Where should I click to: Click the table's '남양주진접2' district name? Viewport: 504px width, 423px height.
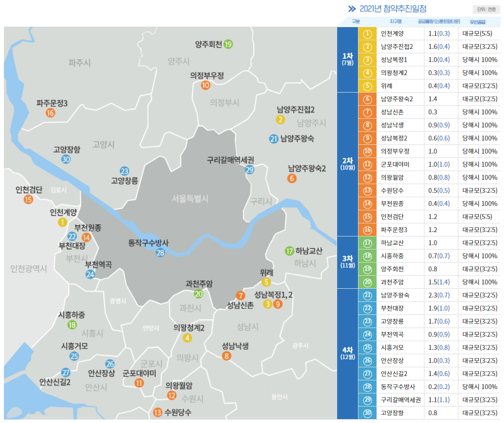click(x=397, y=47)
